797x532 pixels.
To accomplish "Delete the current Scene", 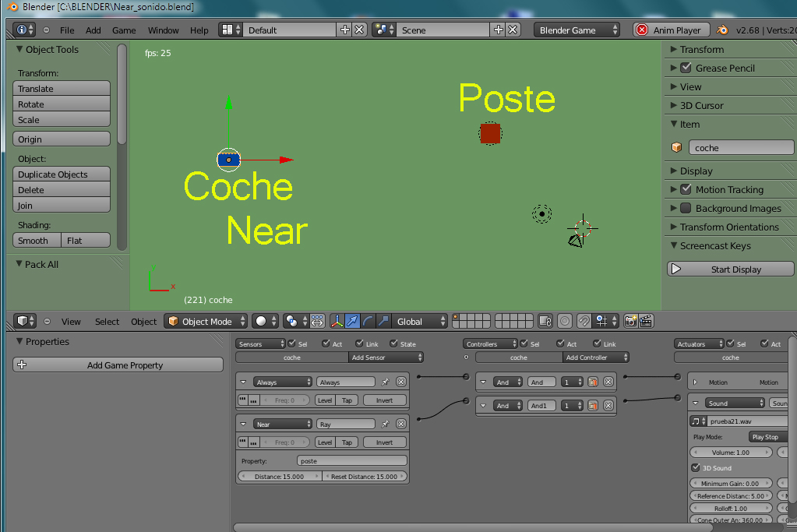I will [513, 30].
